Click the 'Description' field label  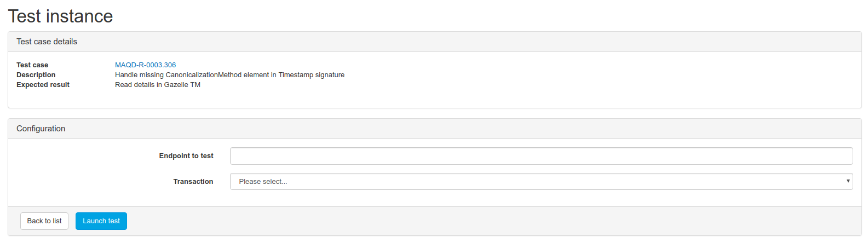click(x=36, y=75)
